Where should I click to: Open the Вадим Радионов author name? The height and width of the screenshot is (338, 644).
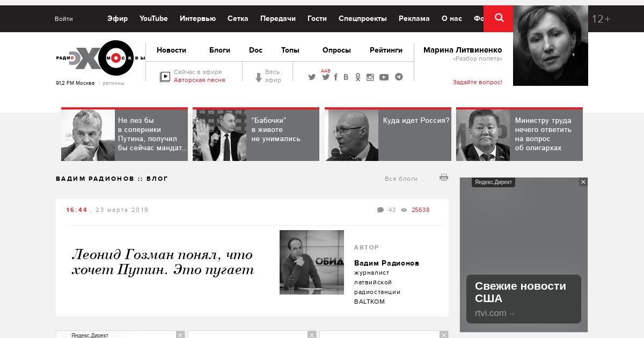(386, 263)
